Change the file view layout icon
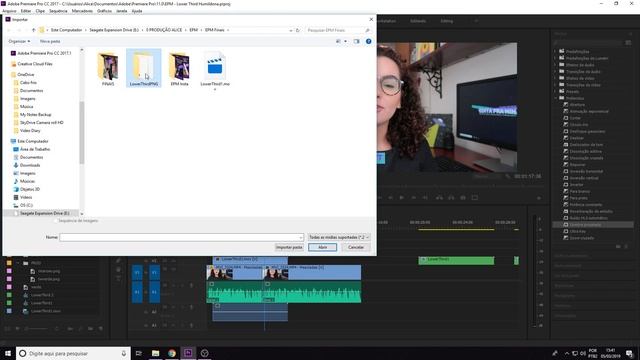 (338, 41)
